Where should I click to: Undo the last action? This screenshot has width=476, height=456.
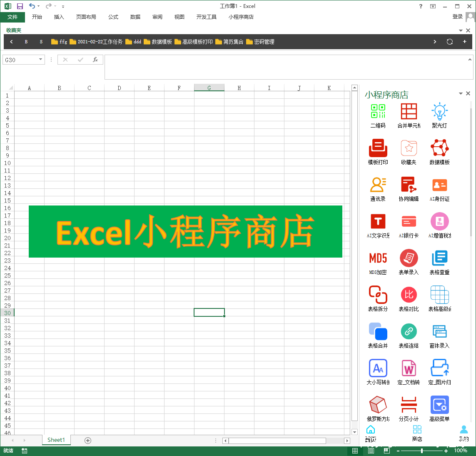(32, 6)
